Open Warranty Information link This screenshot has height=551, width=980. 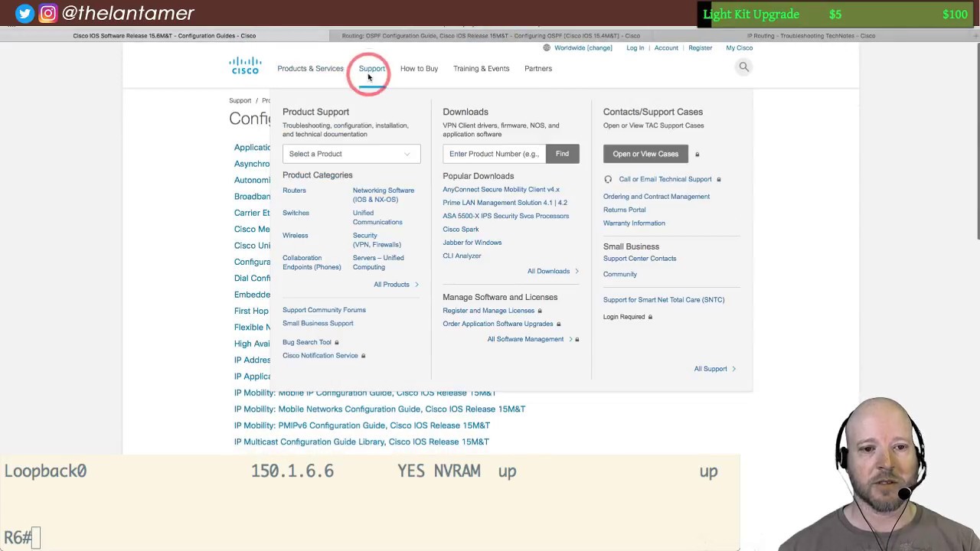(634, 223)
